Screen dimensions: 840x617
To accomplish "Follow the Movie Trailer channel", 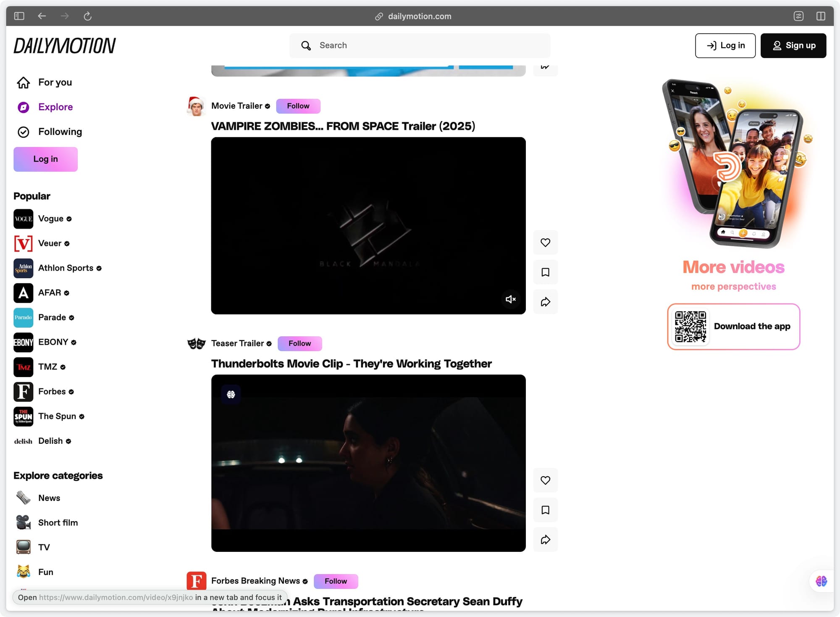I will point(298,106).
